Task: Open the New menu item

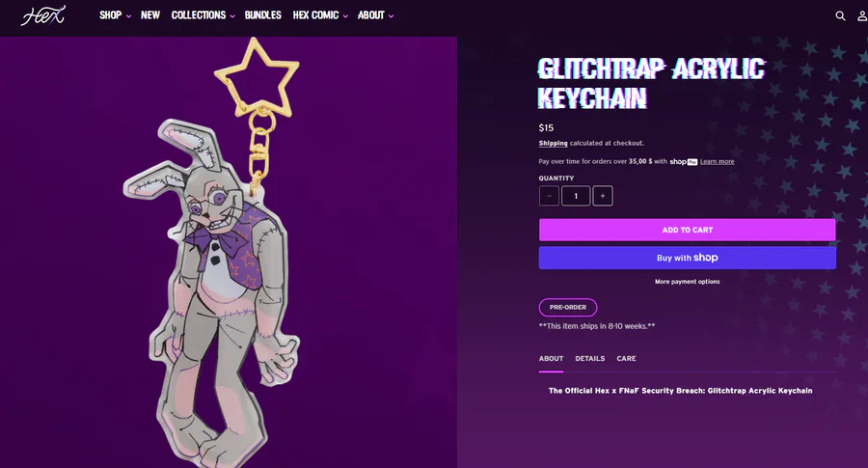Action: click(150, 15)
